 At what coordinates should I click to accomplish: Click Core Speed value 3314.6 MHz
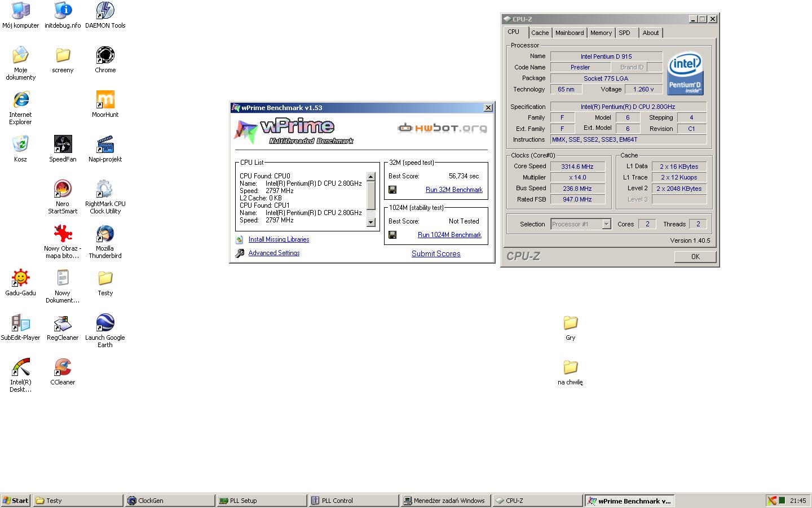tap(577, 167)
